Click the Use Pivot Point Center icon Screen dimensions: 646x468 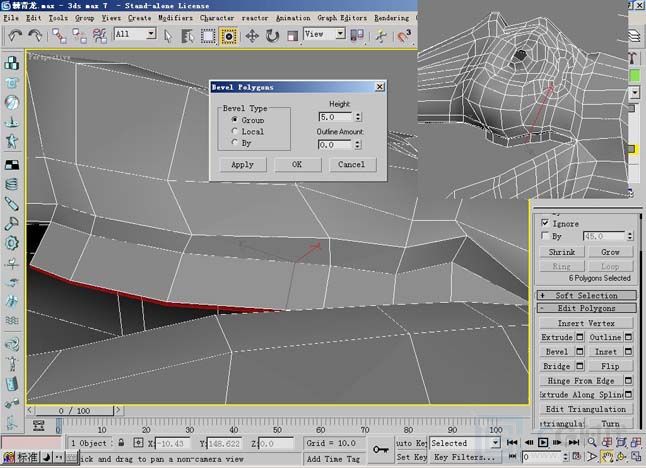point(357,35)
